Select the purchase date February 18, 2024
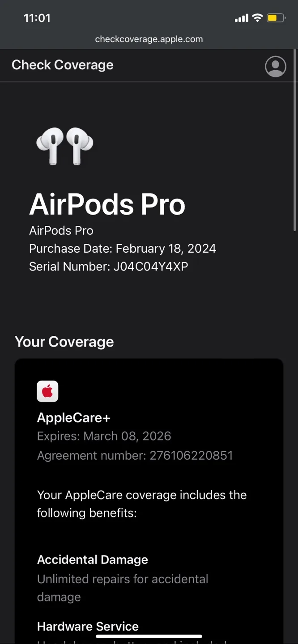Viewport: 298px width, 644px height. pos(122,248)
